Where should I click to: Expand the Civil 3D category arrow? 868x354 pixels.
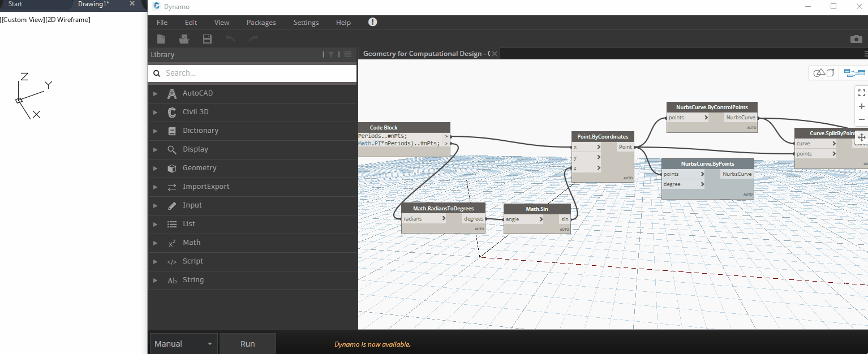point(156,113)
